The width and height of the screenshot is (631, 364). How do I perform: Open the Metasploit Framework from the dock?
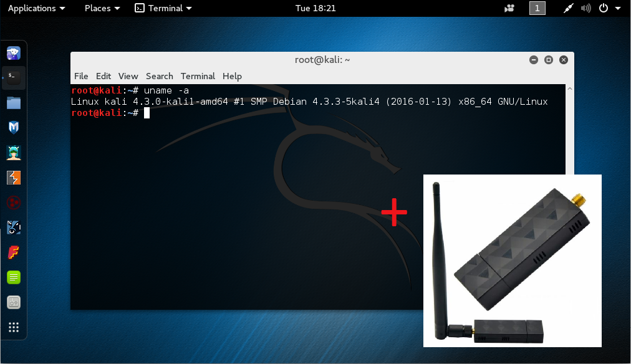pyautogui.click(x=14, y=128)
